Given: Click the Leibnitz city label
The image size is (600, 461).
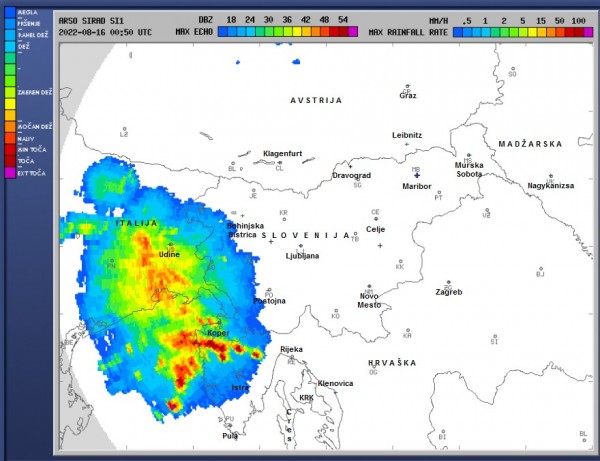Looking at the screenshot, I should (407, 135).
